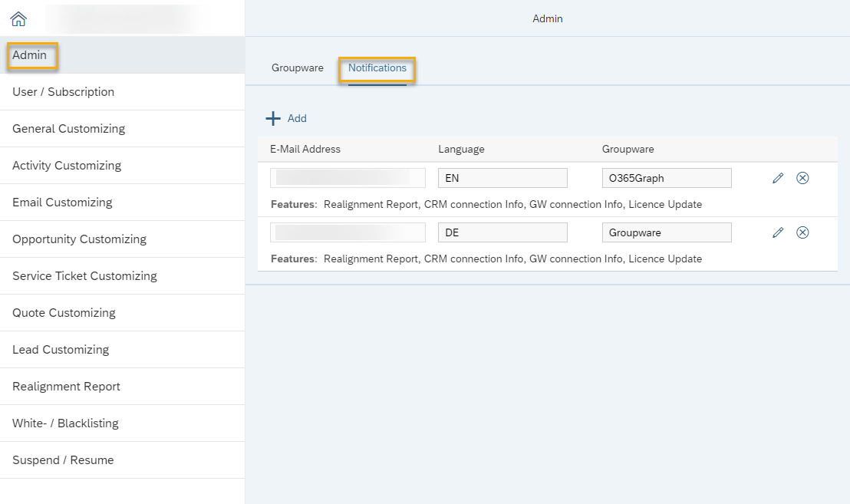Click the first E-Mail Address field

(348, 178)
